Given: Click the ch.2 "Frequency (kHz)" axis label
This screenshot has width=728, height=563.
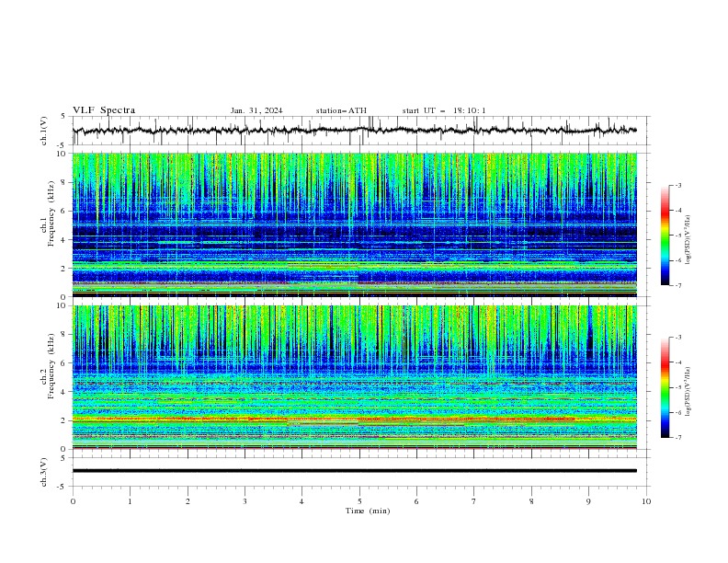Looking at the screenshot, I should pos(51,366).
